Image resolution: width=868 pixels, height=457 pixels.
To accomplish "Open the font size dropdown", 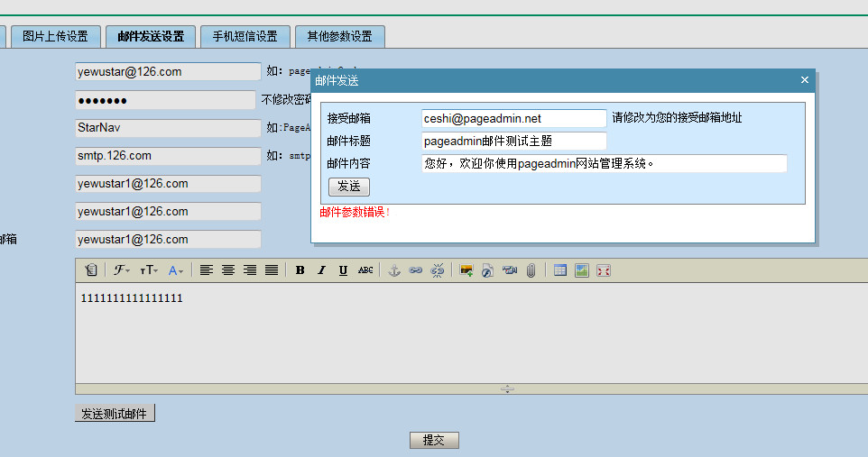I will [x=149, y=270].
